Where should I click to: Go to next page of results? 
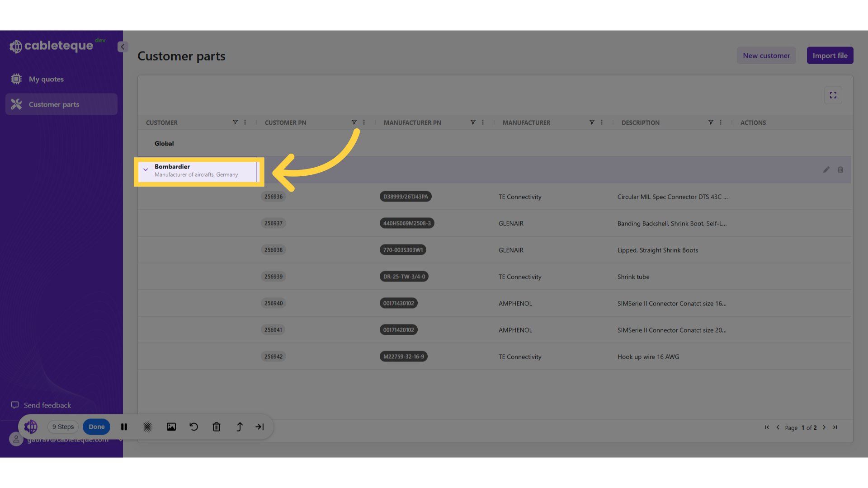824,427
